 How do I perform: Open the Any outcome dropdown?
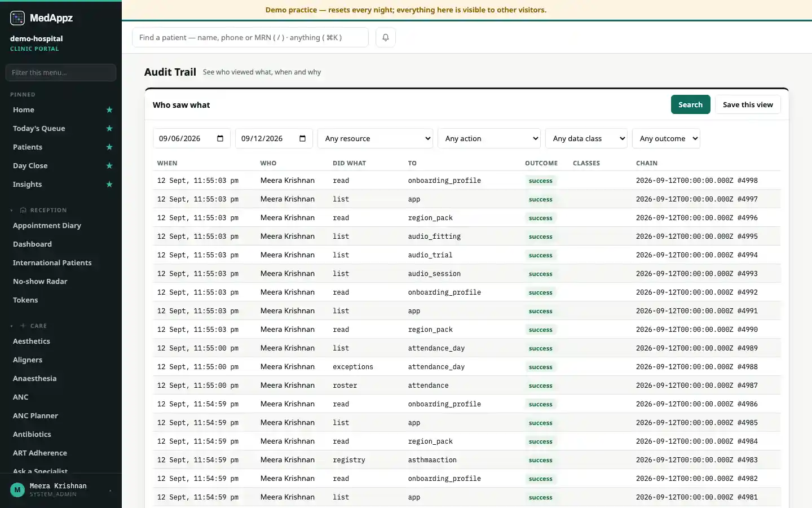[666, 138]
